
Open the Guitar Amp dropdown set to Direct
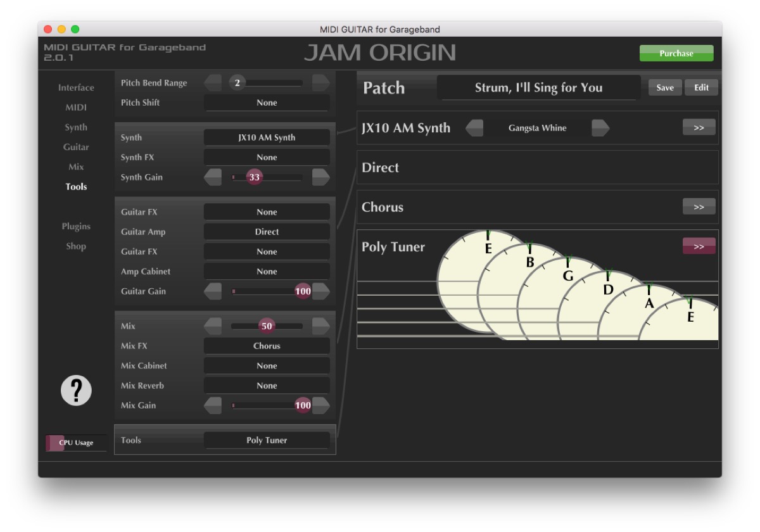click(x=267, y=232)
